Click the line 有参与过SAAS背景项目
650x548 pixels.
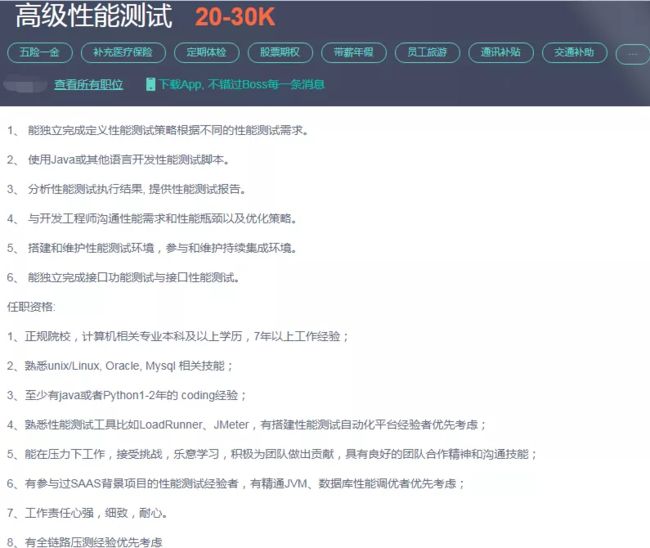235,483
